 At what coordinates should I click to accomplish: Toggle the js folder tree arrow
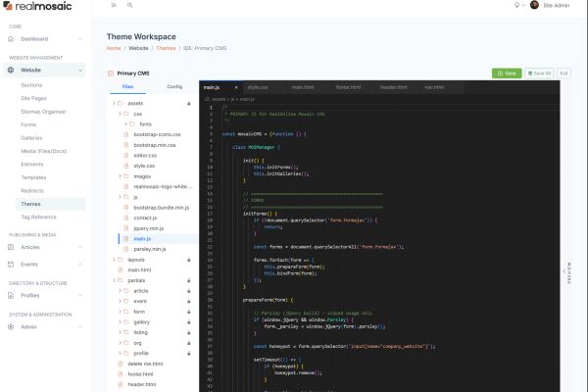(120, 197)
